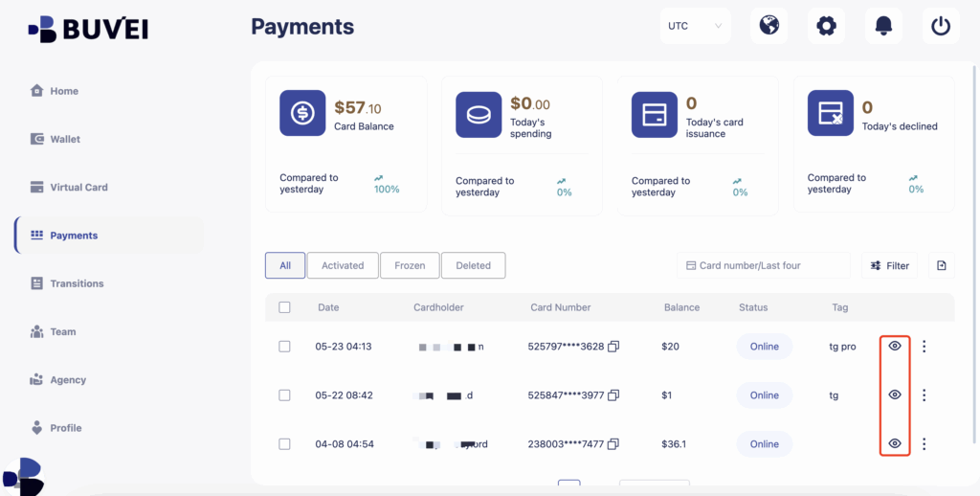Image resolution: width=980 pixels, height=496 pixels.
Task: Click the Card Balance dollar icon
Action: point(302,113)
